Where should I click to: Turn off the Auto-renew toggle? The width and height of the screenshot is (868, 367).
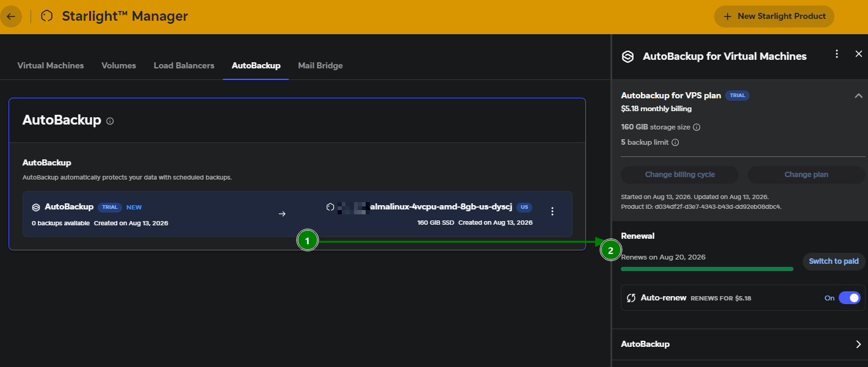[849, 298]
